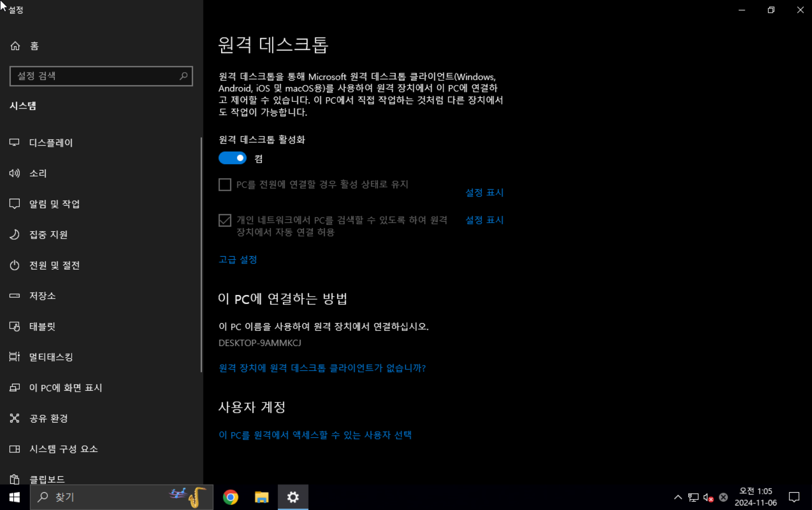Click the first Show settings (설정 표시) link

[x=484, y=192]
